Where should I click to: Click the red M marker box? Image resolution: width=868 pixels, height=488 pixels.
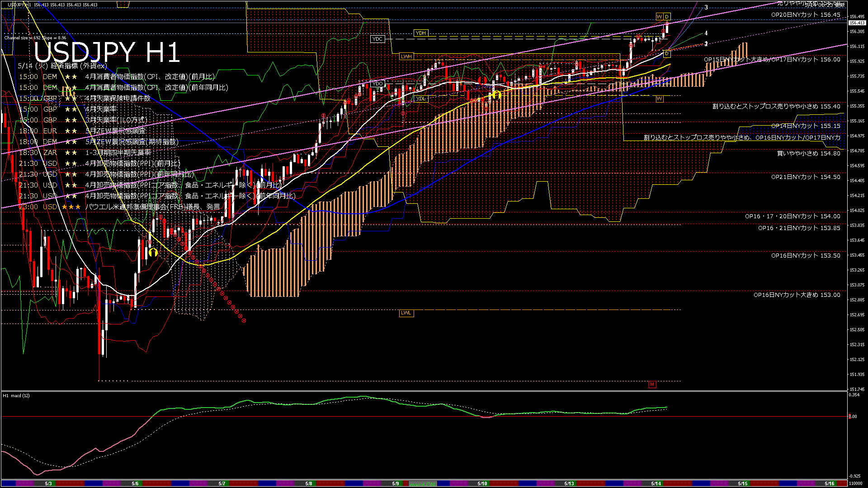click(652, 385)
